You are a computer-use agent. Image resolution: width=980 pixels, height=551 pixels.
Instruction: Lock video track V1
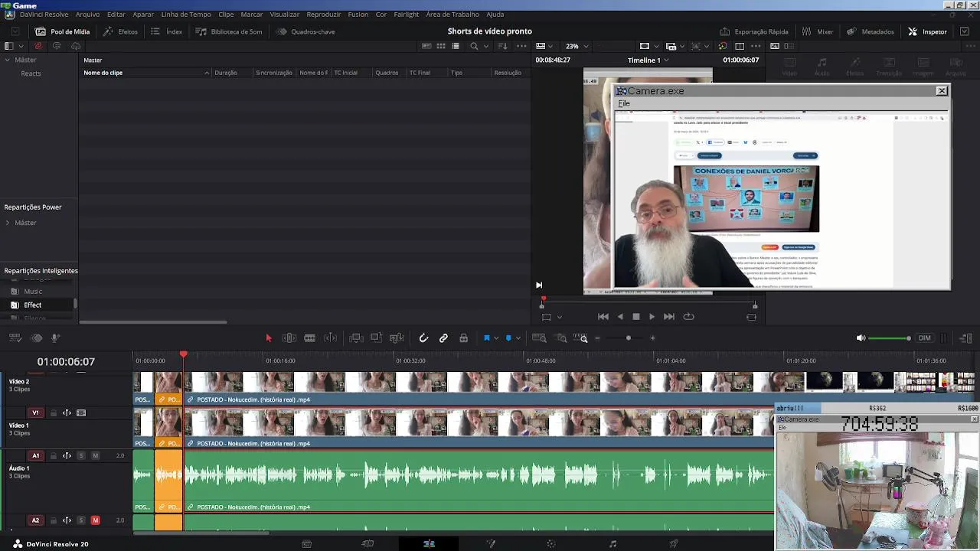pos(53,412)
